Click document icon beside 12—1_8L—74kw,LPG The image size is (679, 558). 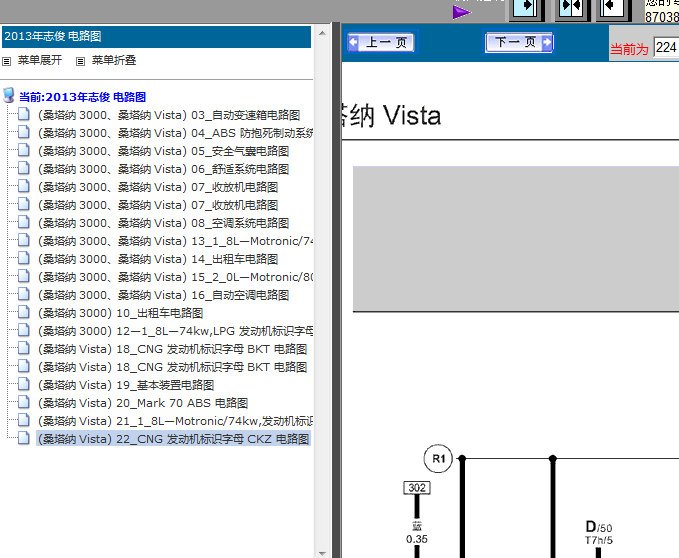[24, 330]
